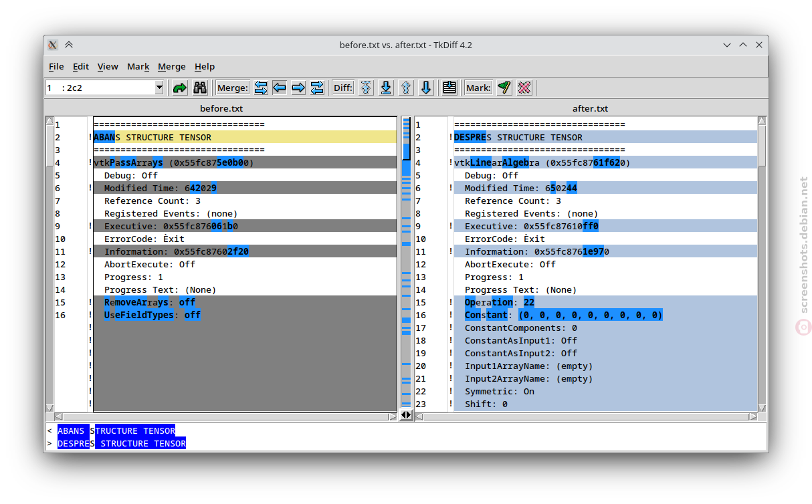Click the center diff map thumb

[x=406, y=139]
